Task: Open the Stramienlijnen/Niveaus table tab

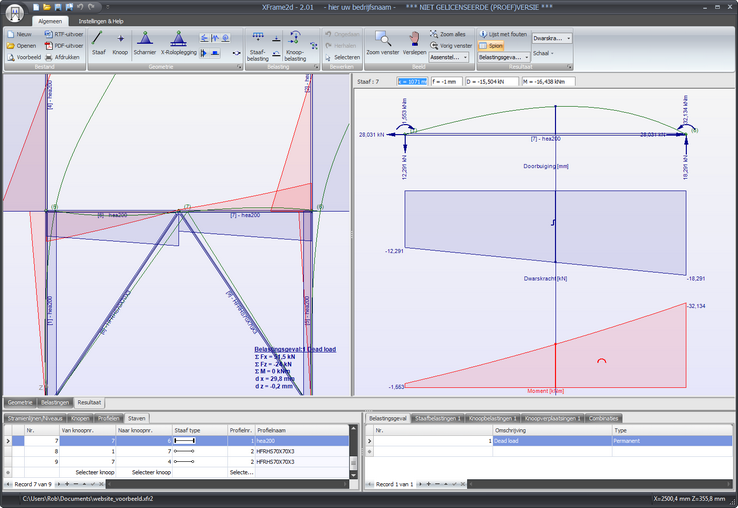Action: coord(35,418)
